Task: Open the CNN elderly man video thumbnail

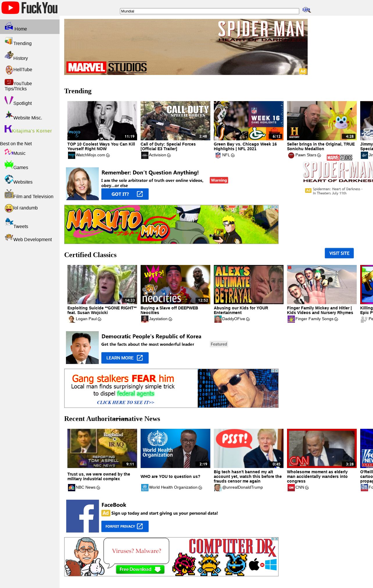Action: click(x=322, y=448)
